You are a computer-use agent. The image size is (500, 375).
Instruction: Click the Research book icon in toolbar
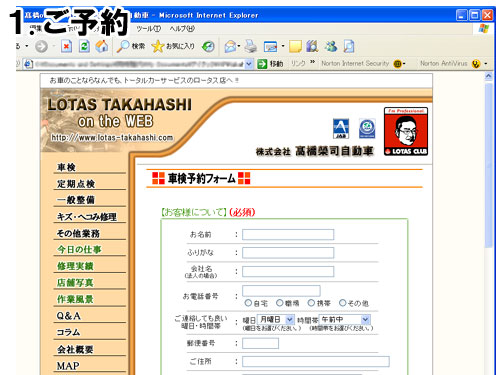[x=312, y=46]
